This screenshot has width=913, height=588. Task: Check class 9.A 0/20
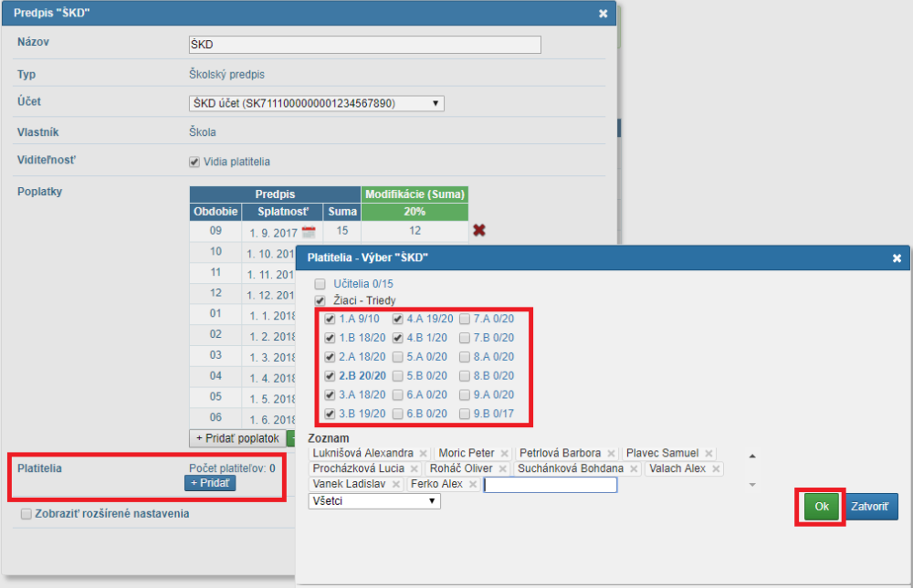point(465,395)
